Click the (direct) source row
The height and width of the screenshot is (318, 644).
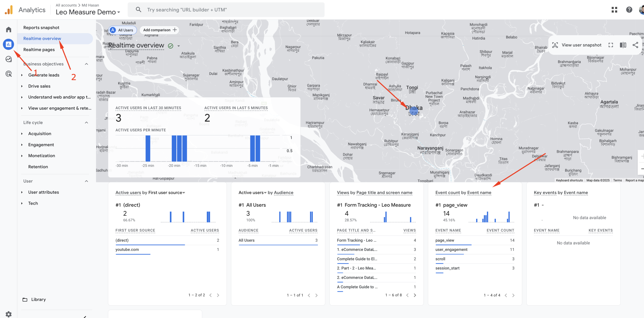click(167, 240)
